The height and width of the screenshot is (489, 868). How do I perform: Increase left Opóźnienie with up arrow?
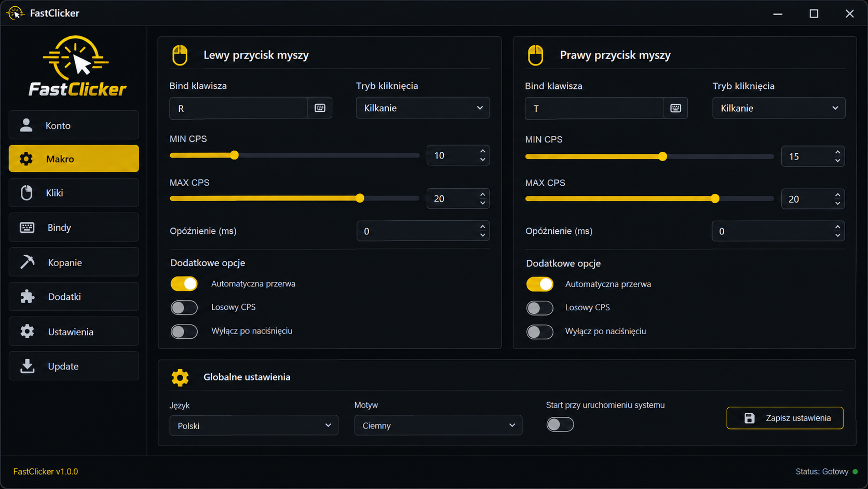483,227
